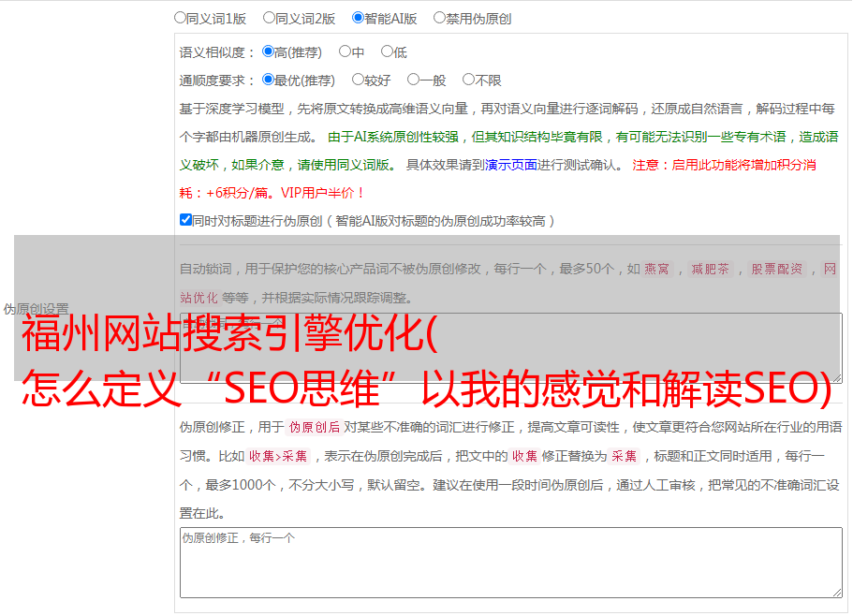This screenshot has height=616, width=853.
Task: Click the 伪原创设置 label
Action: 36,309
